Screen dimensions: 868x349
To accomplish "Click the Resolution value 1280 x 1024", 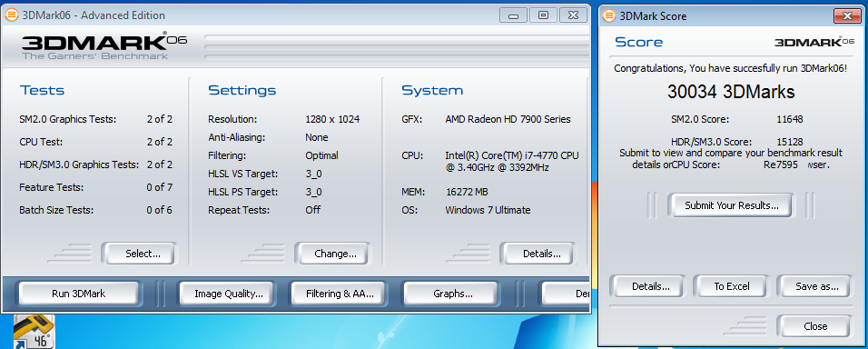I will click(332, 119).
